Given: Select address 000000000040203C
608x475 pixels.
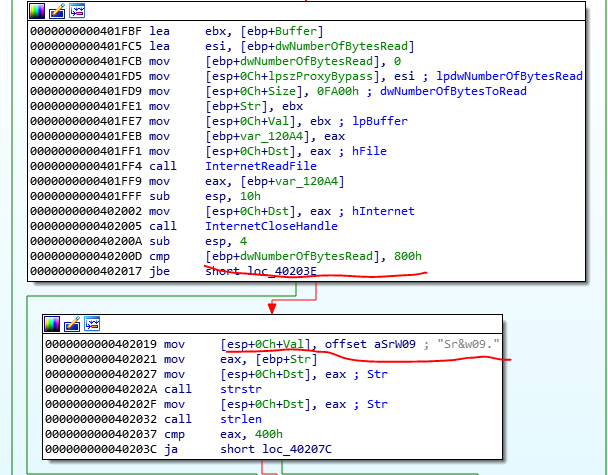Looking at the screenshot, I should (x=101, y=449).
